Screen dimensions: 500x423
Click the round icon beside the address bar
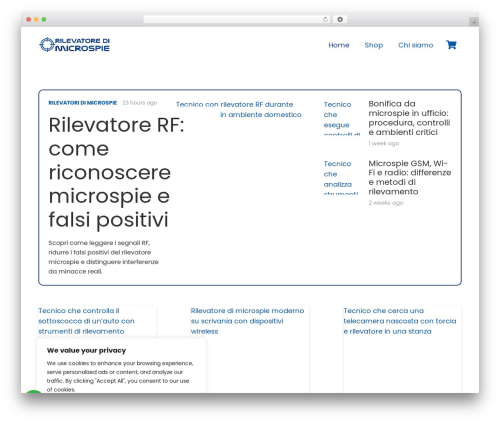340,19
